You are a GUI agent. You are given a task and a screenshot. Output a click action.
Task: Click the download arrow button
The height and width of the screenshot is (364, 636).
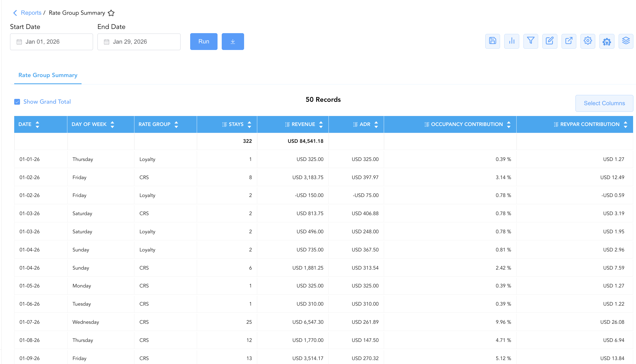tap(233, 42)
